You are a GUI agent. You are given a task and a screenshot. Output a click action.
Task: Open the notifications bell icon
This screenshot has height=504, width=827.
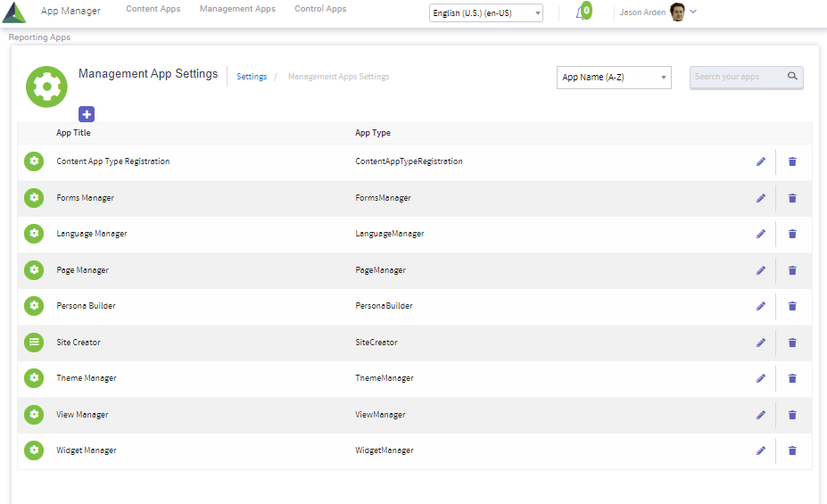582,12
